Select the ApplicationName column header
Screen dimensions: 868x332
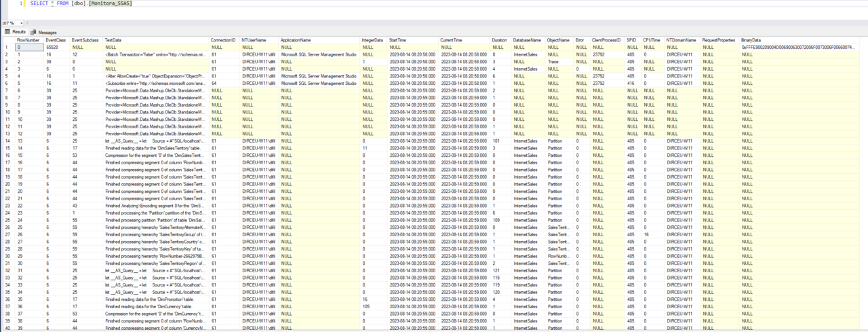296,41
